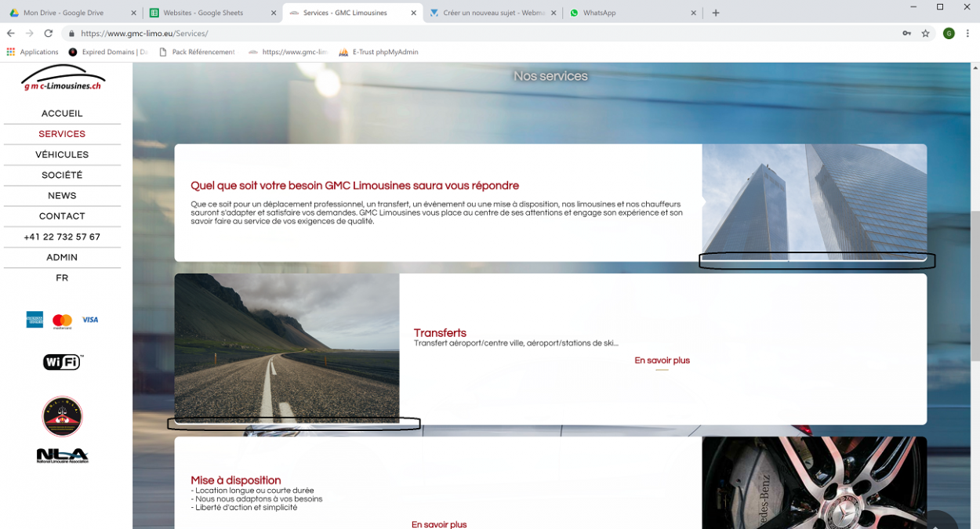Open the Mise à disposition service title
This screenshot has height=529, width=980.
click(x=236, y=480)
